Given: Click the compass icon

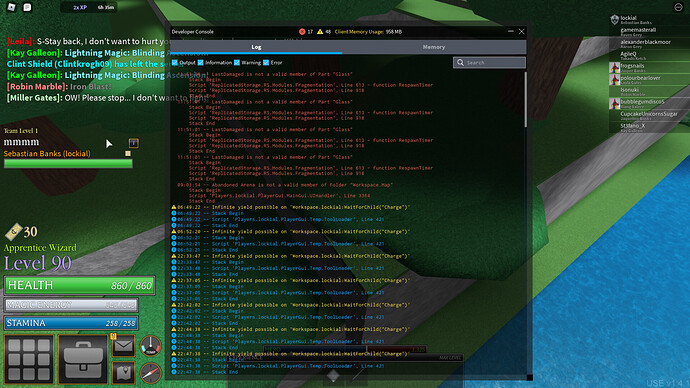Looking at the screenshot, I should [x=150, y=373].
